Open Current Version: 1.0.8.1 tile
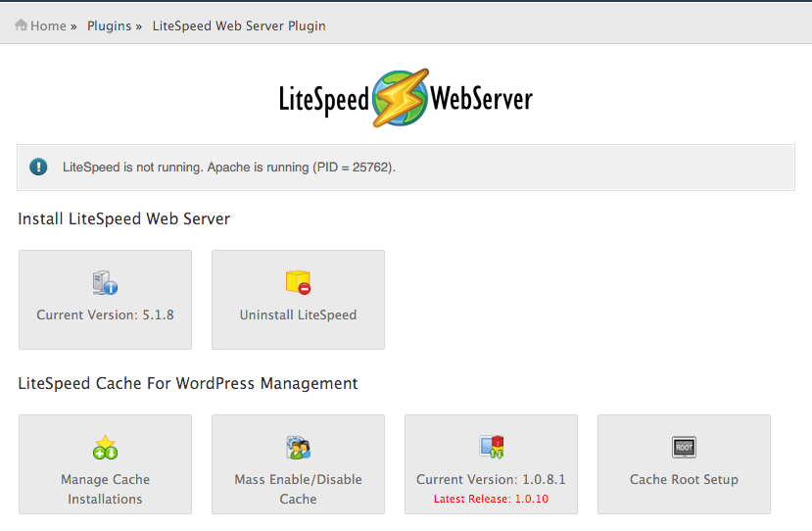Viewport: 812px width, 531px height. tap(491, 464)
